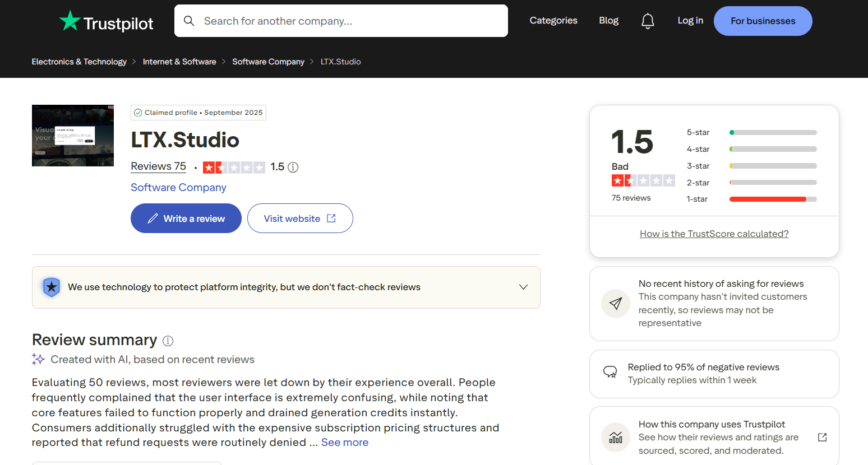Click the Review summary heading
Screen dimensions: 868x465
click(95, 340)
